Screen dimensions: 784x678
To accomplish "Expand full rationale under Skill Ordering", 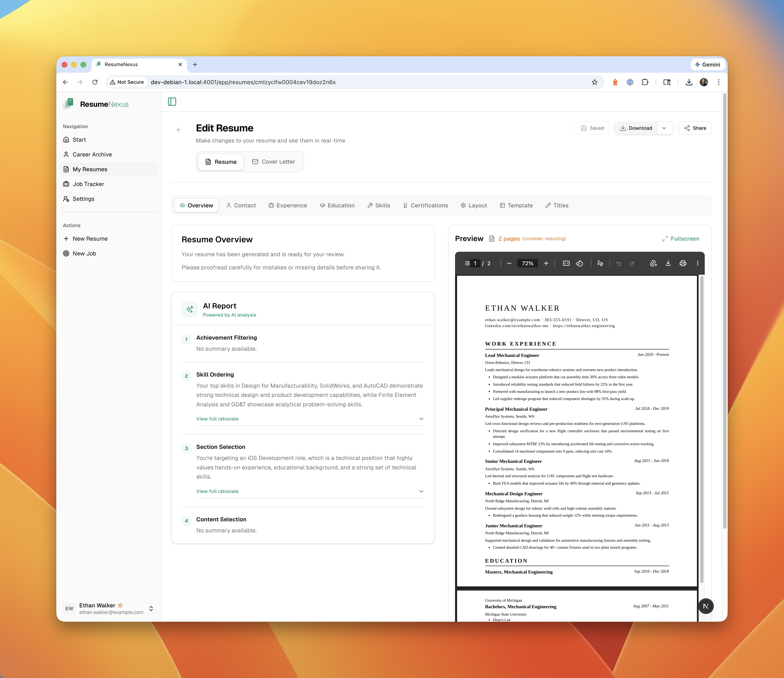I will tap(217, 419).
